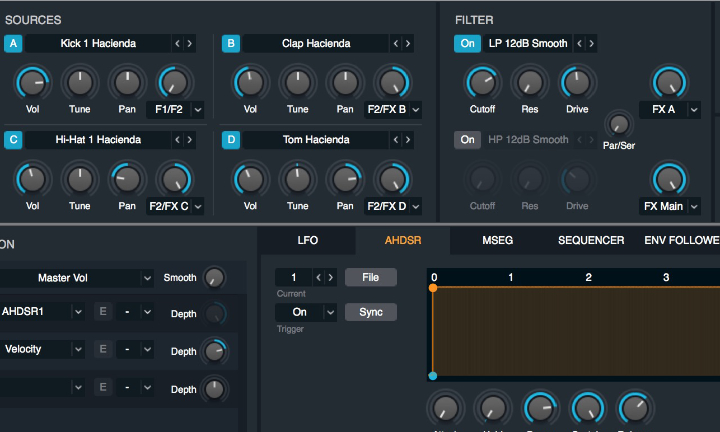Toggle E button in Velocity row
The height and width of the screenshot is (432, 720).
(103, 349)
